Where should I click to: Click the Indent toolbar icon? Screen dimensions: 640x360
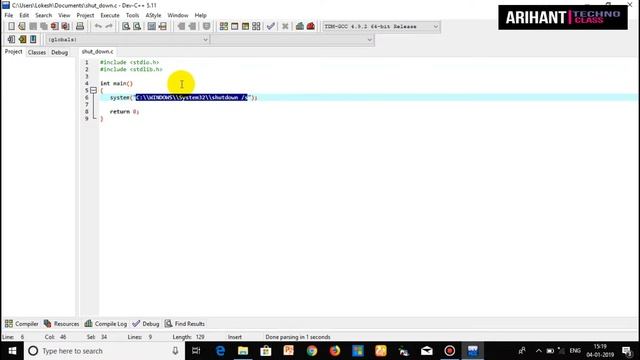coord(181,27)
